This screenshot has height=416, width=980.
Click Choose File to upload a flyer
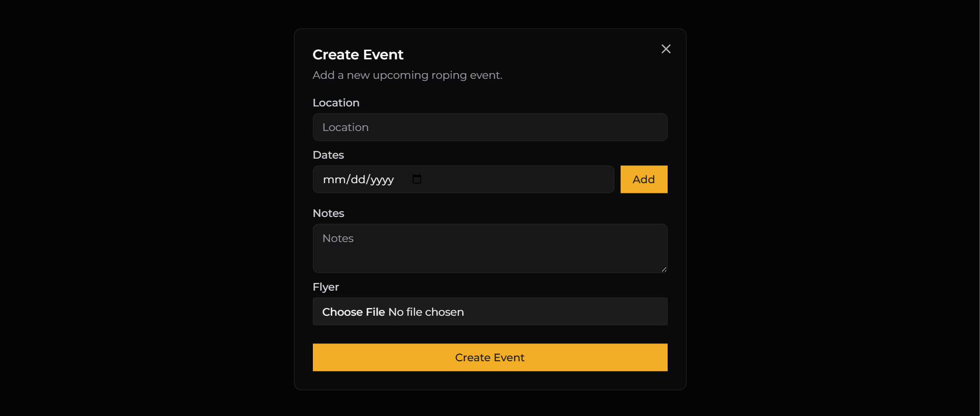coord(353,312)
